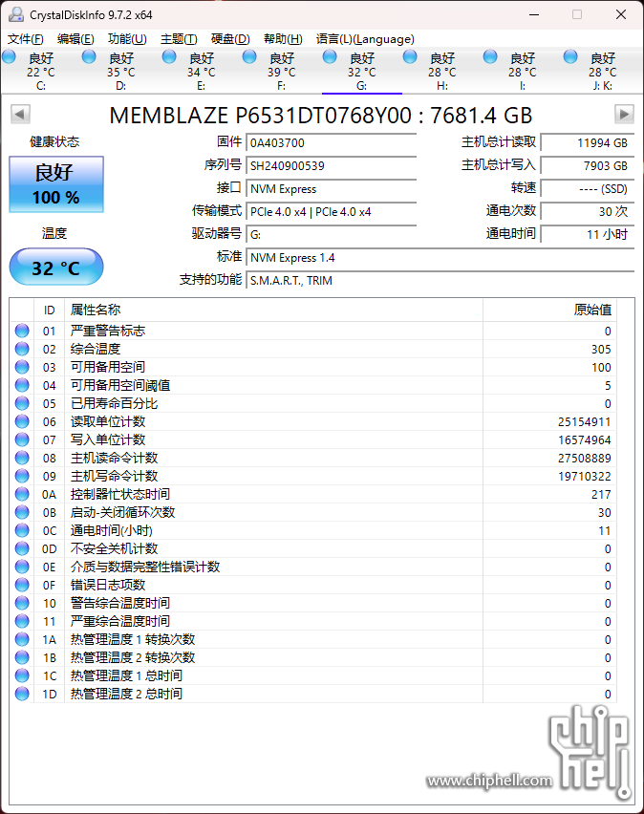Open the 编辑(E) menu
The image size is (644, 814).
(x=75, y=39)
